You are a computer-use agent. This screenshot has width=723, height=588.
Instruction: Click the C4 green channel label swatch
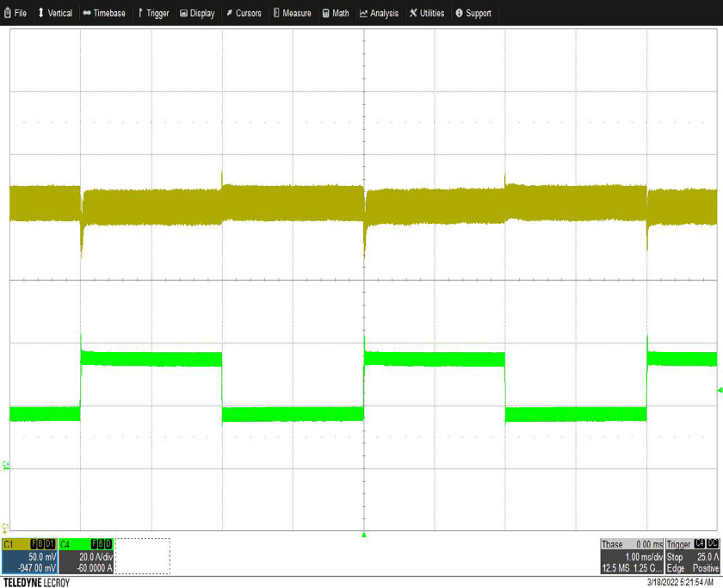tap(72, 544)
